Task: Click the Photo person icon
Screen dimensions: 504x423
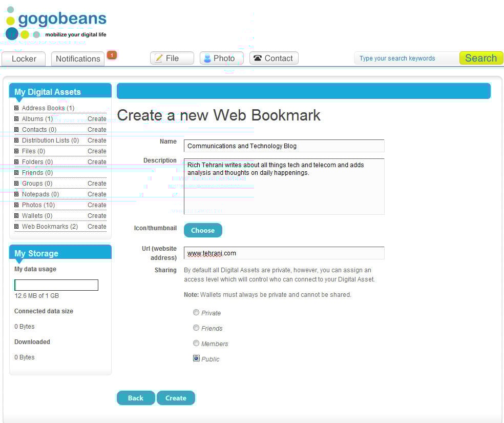Action: pyautogui.click(x=207, y=58)
